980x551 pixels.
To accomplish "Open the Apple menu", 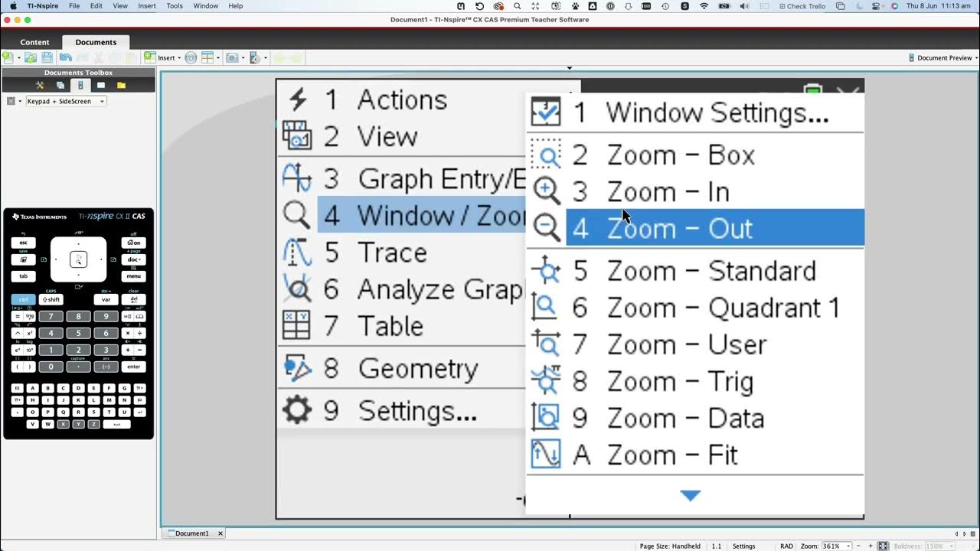I will tap(12, 6).
